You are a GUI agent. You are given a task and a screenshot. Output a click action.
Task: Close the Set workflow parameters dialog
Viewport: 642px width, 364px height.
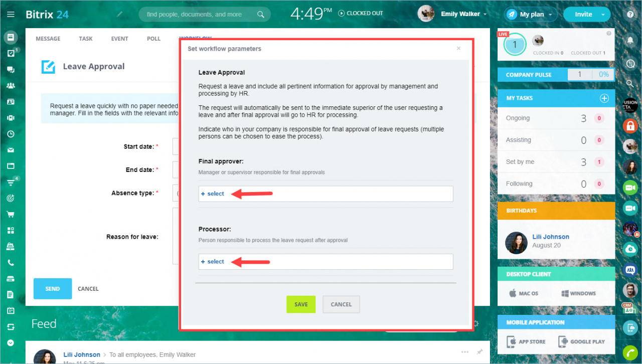click(x=458, y=49)
